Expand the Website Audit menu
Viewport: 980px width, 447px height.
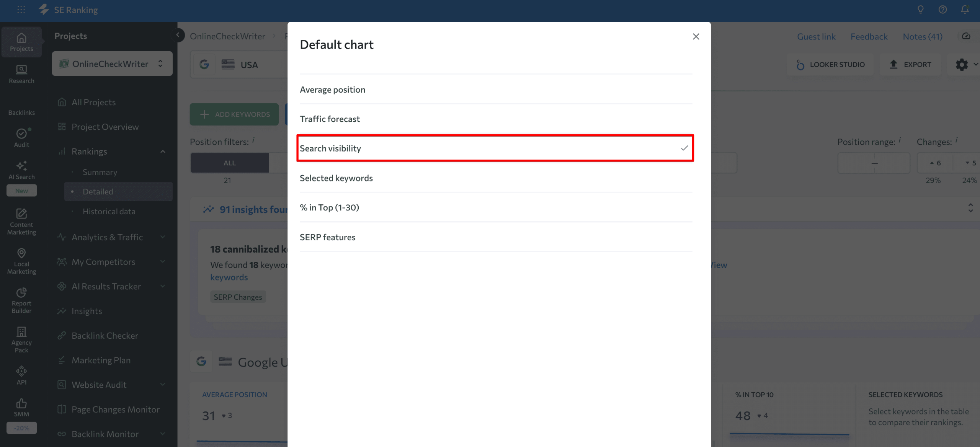pos(162,385)
